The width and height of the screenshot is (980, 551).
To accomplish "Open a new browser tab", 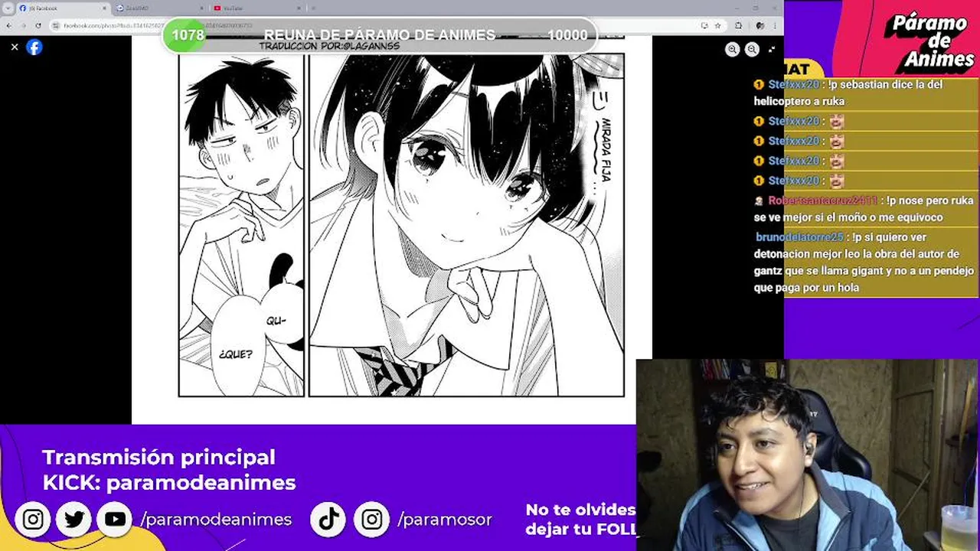I will [x=313, y=8].
